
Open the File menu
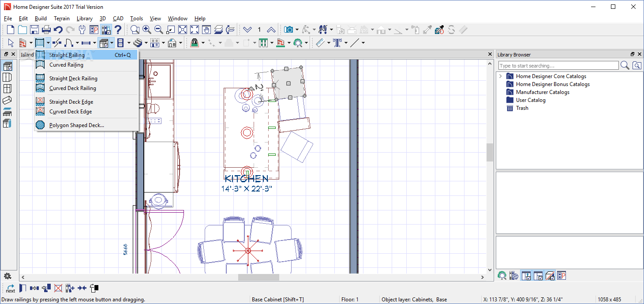8,19
